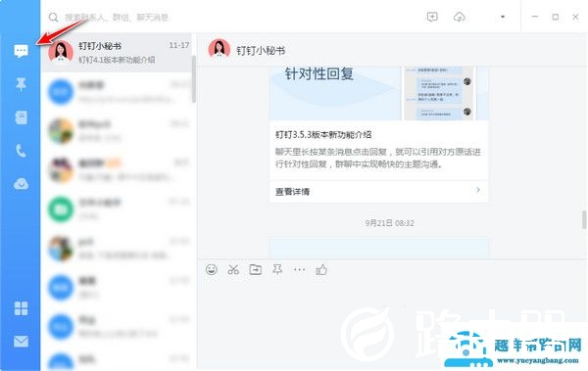Focus the search contacts input field
The image size is (588, 371).
117,18
